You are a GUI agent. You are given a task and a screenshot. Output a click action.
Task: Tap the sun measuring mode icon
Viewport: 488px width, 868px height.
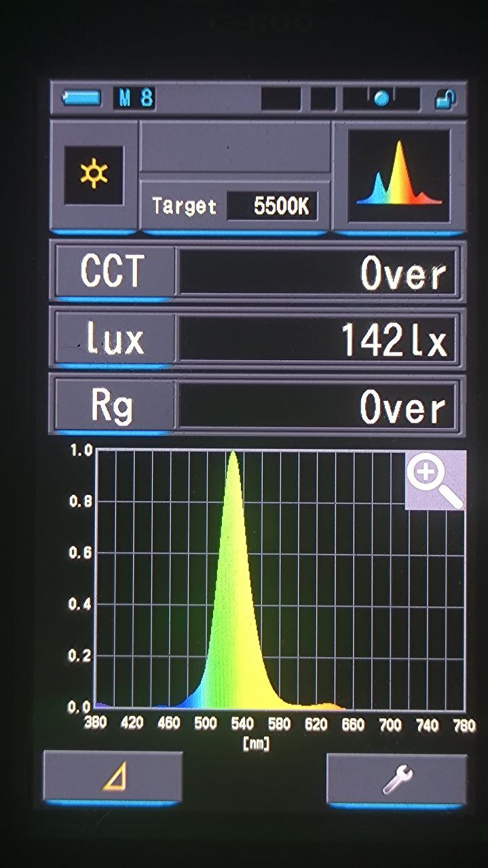point(94,175)
